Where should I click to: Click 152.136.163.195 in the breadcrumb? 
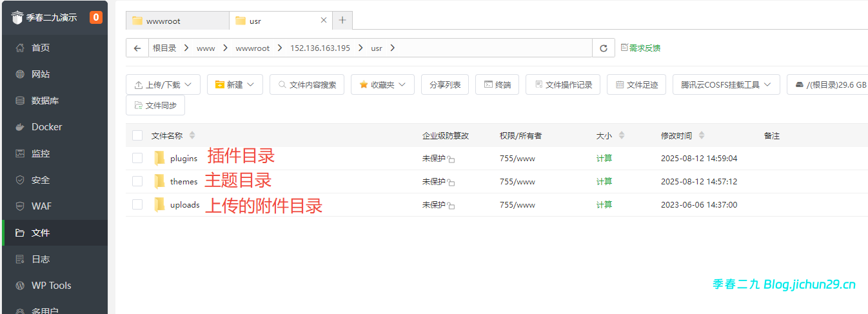[320, 48]
